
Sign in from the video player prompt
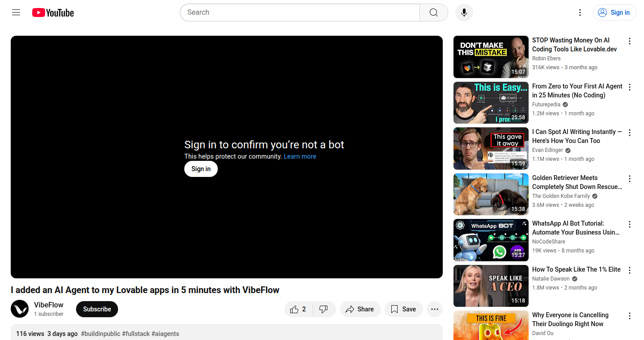[x=201, y=169]
